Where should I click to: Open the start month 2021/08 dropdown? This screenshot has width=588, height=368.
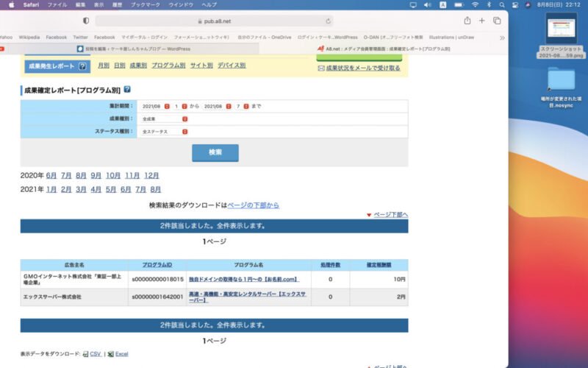(167, 106)
